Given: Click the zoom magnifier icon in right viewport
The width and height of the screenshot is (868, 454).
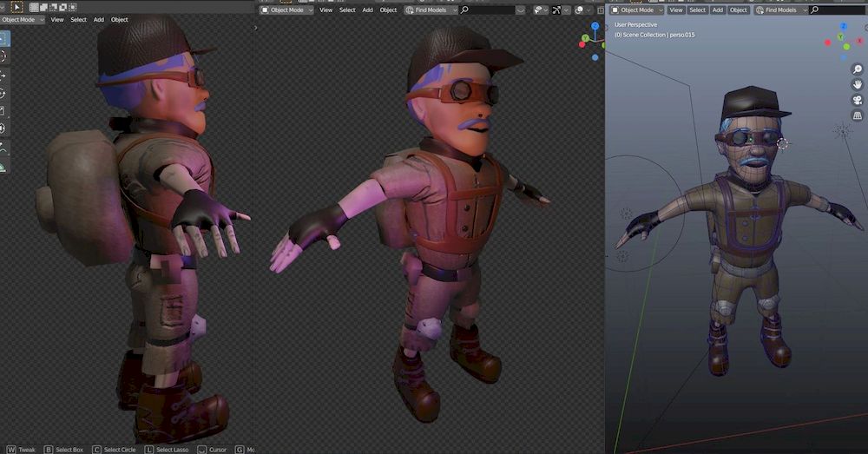Looking at the screenshot, I should [x=857, y=70].
